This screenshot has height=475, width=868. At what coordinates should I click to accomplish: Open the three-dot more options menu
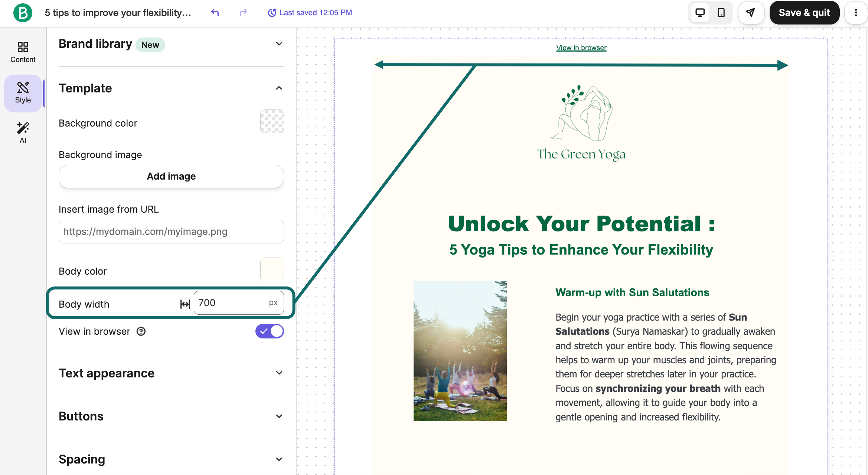point(856,13)
